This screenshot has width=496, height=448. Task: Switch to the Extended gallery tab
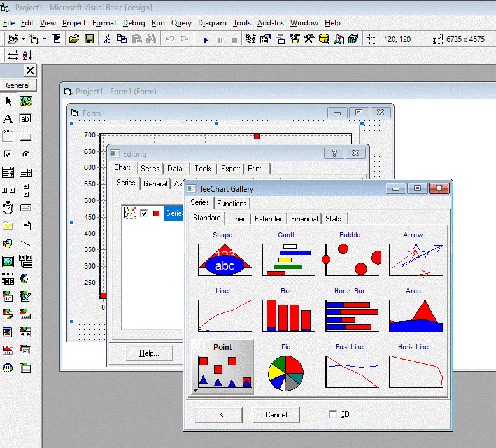[x=269, y=219]
